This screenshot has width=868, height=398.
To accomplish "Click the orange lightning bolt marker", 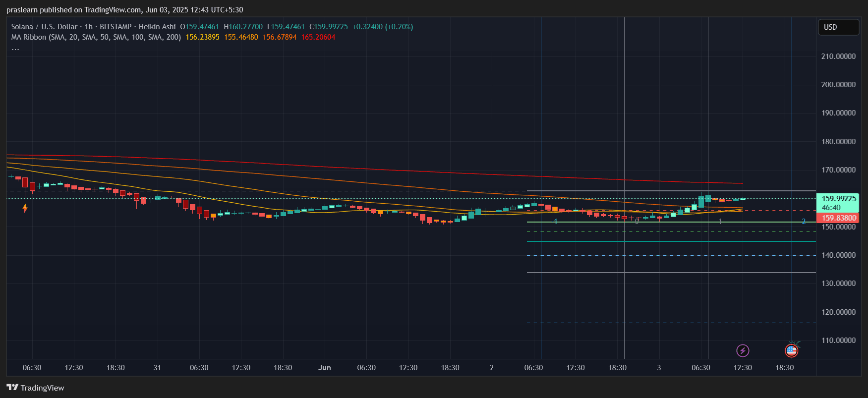I will pyautogui.click(x=25, y=208).
